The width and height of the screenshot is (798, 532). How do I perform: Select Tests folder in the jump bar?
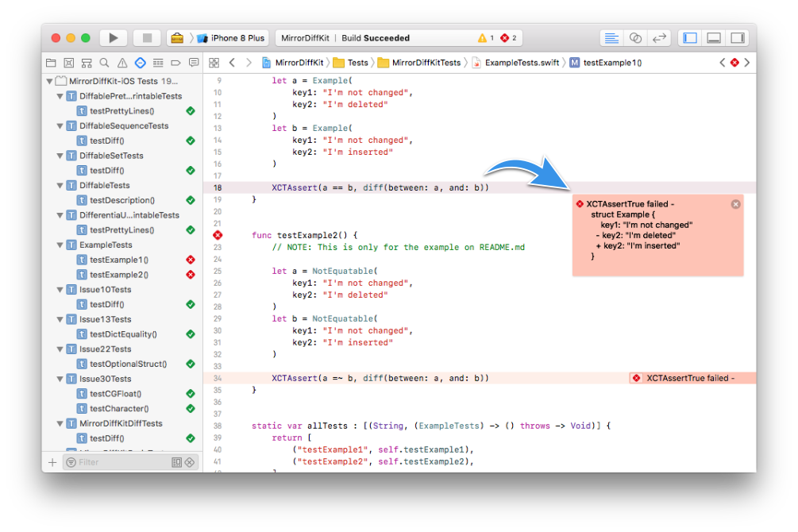tap(351, 63)
